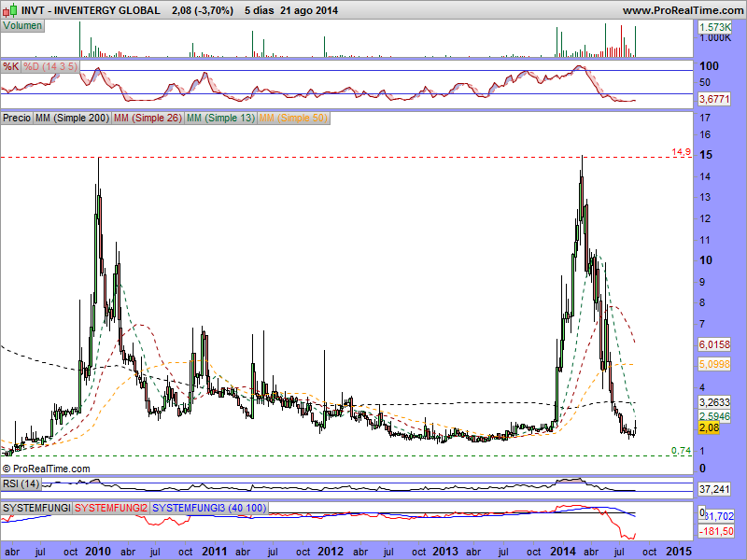
Task: Click the red 14,9 resistance level label
Action: [x=681, y=152]
